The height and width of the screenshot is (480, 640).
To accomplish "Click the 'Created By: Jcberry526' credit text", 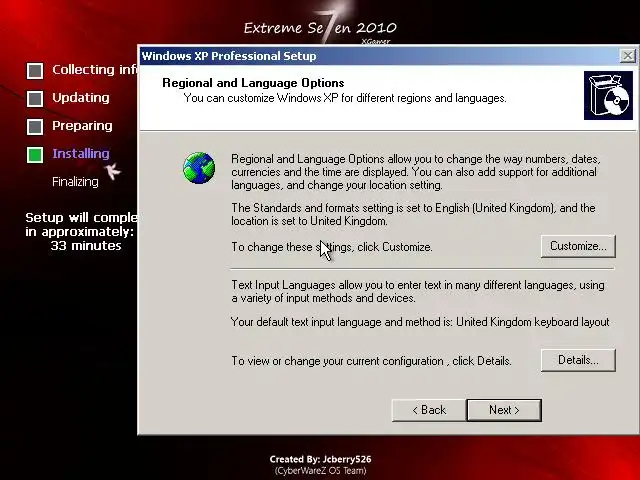I will (x=320, y=459).
